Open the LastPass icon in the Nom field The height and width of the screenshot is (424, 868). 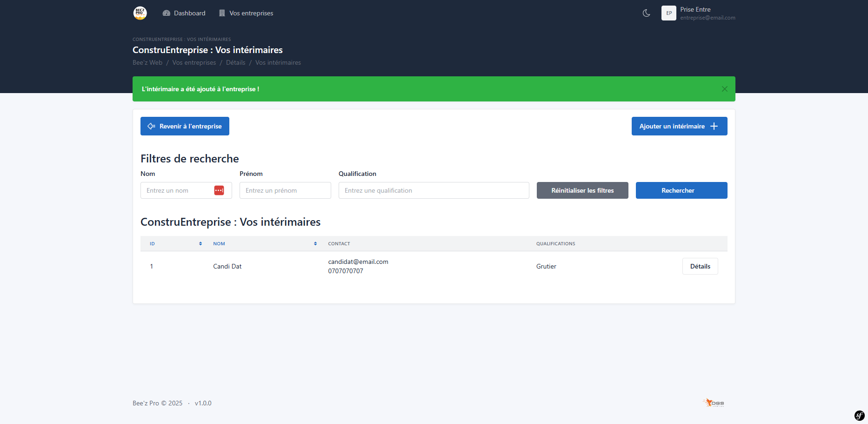click(219, 190)
